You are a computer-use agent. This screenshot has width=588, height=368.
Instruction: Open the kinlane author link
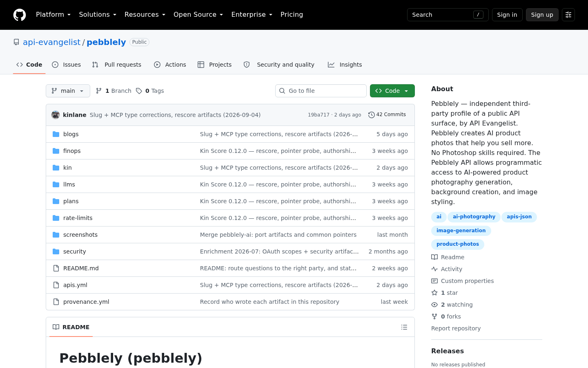75,115
